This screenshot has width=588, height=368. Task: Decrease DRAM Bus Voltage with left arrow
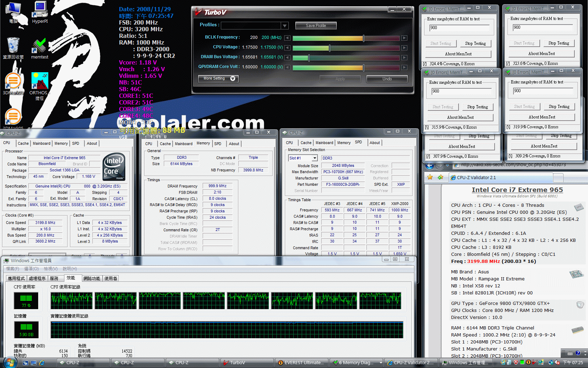coord(287,57)
